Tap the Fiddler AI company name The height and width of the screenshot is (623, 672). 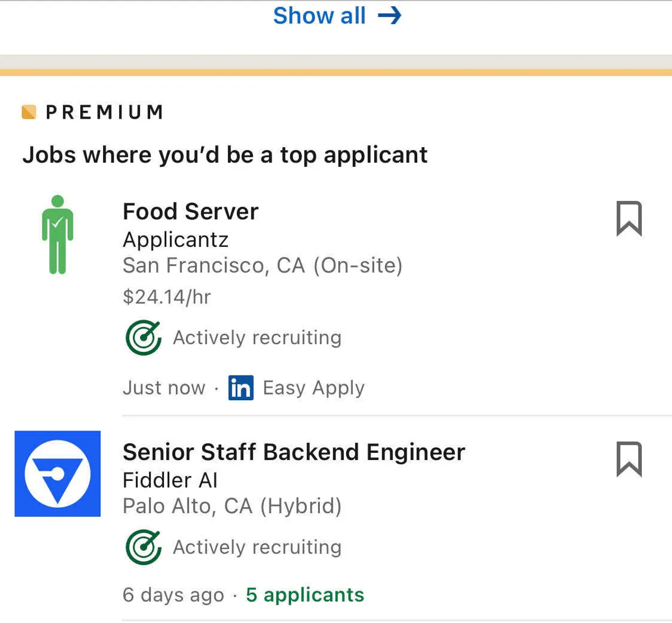[170, 480]
